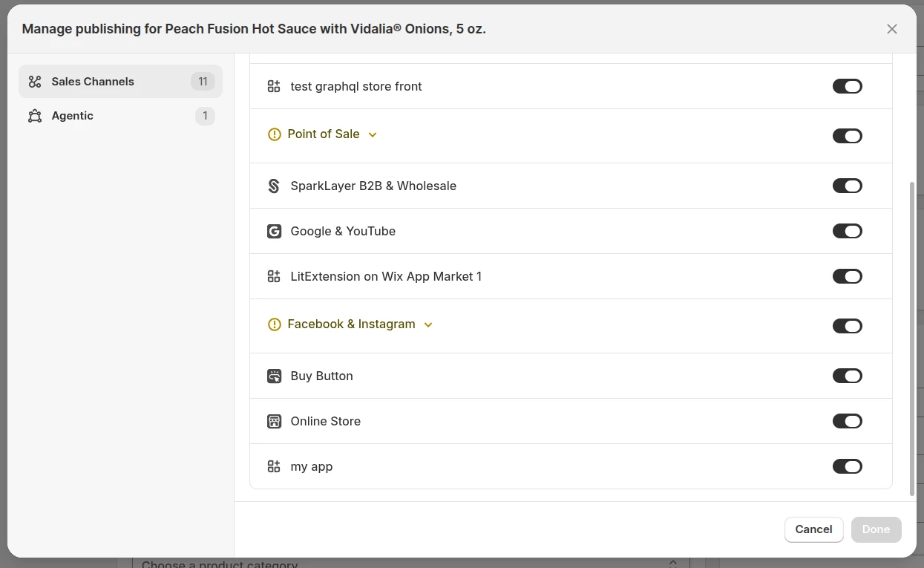This screenshot has height=568, width=924.
Task: Close the Manage publishing dialog
Action: 892,29
